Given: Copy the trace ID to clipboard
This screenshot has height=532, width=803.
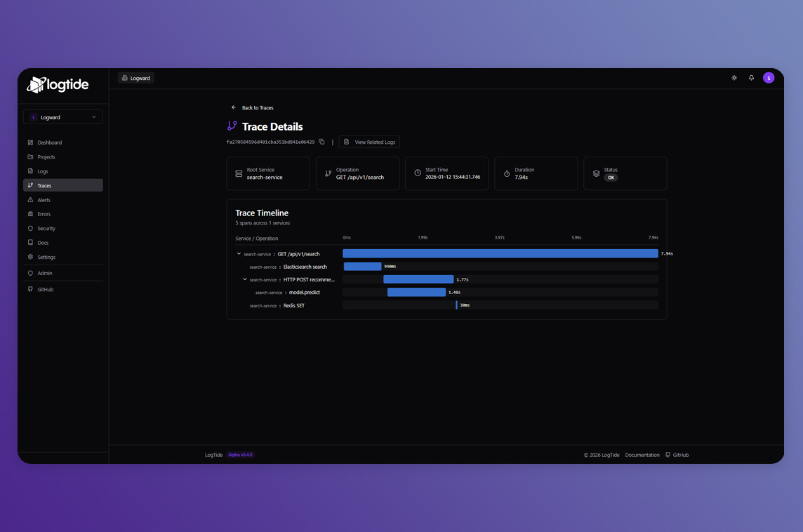Looking at the screenshot, I should [321, 142].
